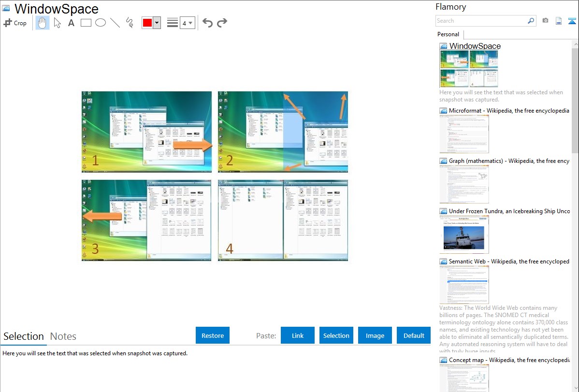
Task: Open the Microformat snapshot thumbnail
Action: pos(464,134)
